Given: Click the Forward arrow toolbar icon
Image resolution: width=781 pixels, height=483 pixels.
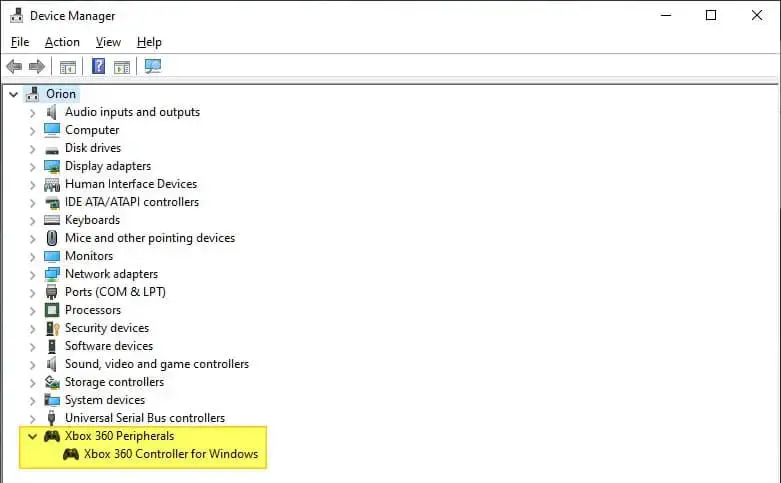Looking at the screenshot, I should pyautogui.click(x=37, y=66).
